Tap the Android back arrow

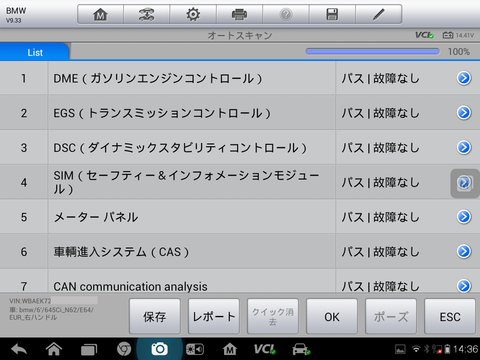tap(19, 349)
